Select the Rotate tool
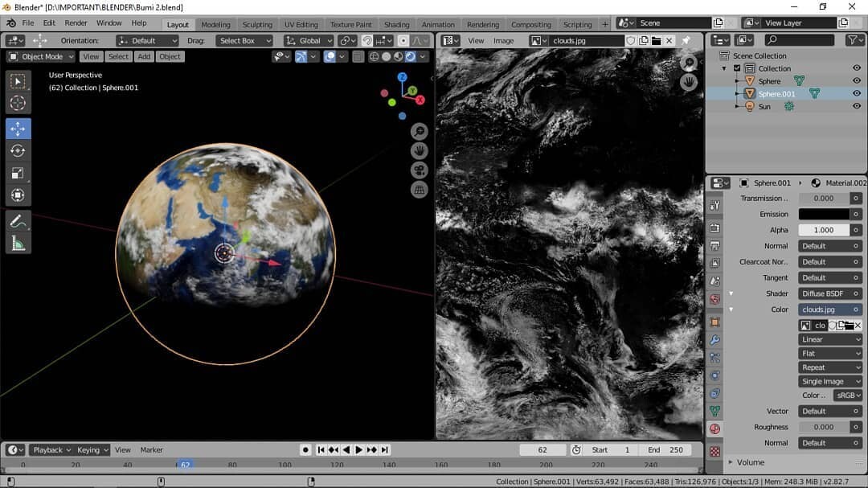Viewport: 868px width, 488px height. (x=18, y=151)
